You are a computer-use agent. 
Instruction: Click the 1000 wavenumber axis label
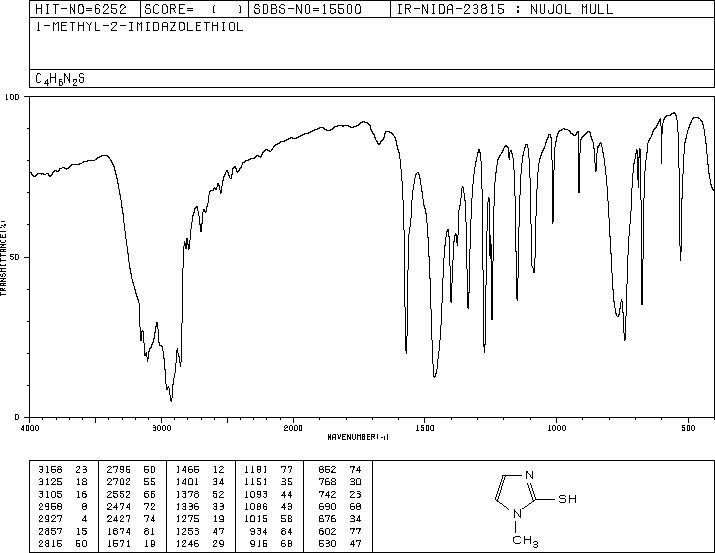click(556, 428)
